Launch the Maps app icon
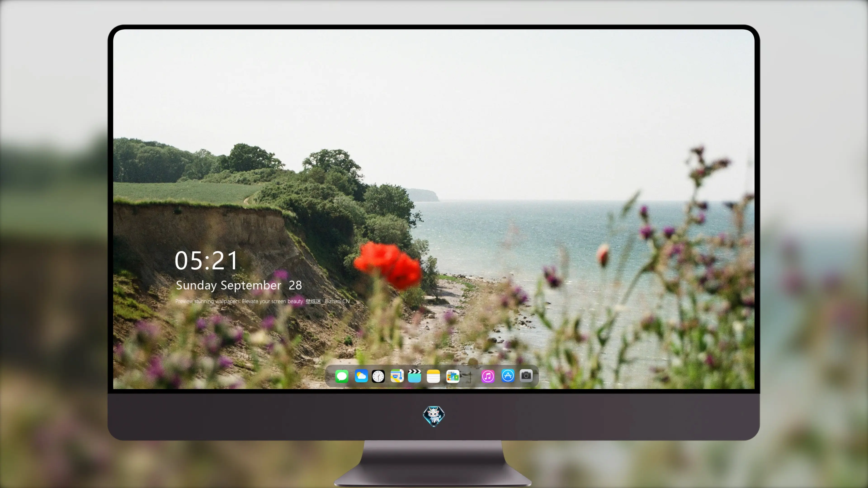 coord(397,376)
